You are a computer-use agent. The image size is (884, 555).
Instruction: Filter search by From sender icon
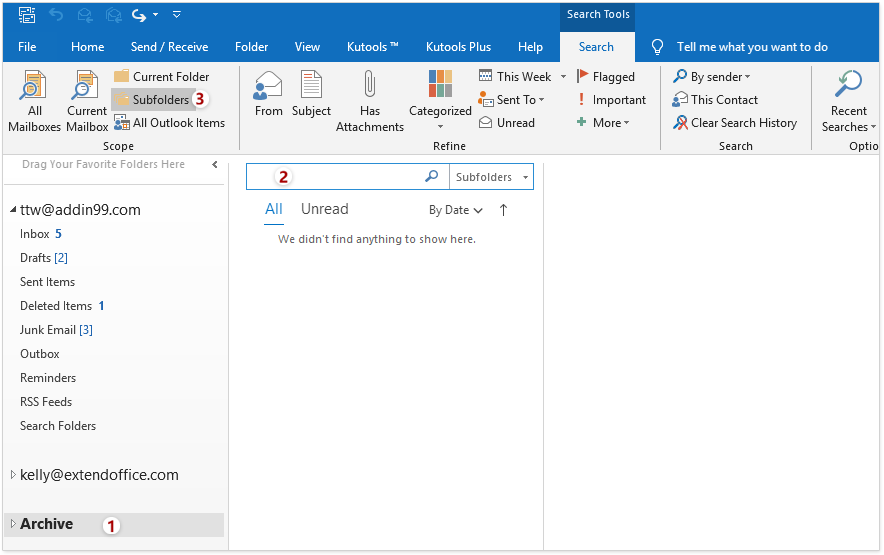click(268, 87)
